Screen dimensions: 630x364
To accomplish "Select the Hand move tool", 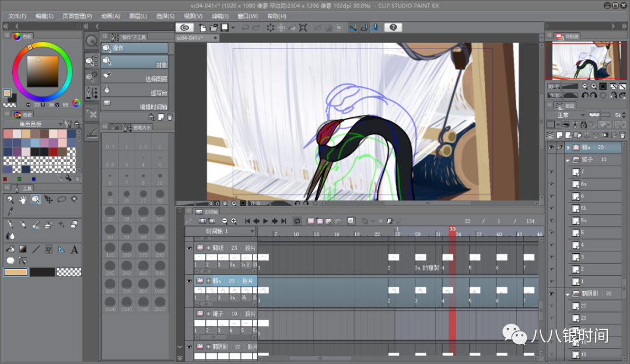I will coord(23,199).
